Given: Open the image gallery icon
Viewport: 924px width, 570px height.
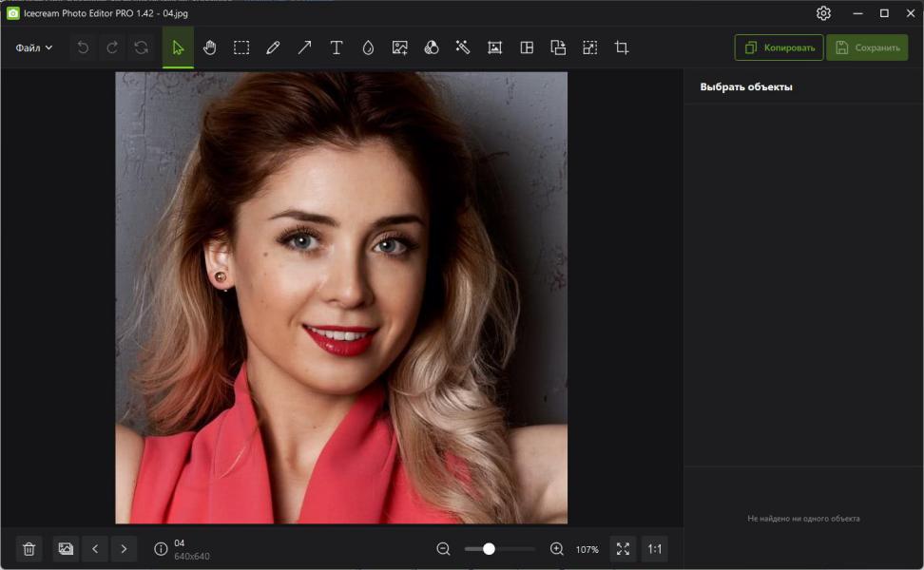Looking at the screenshot, I should [x=66, y=549].
